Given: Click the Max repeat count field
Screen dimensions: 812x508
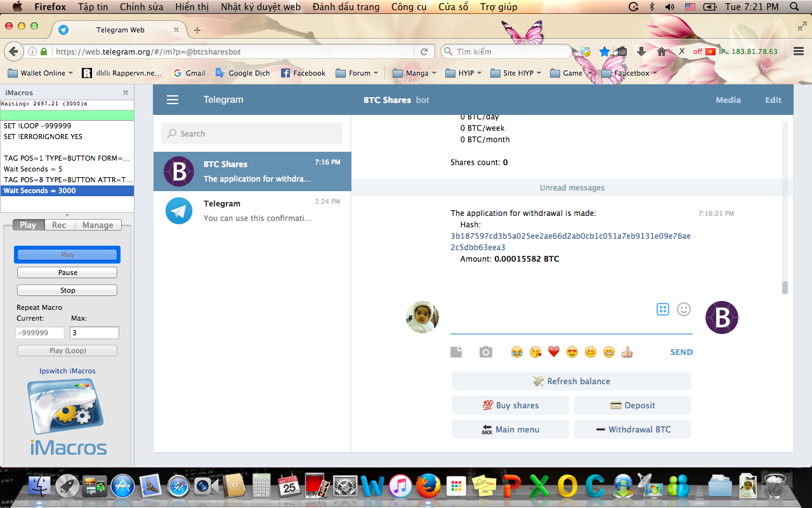Looking at the screenshot, I should (95, 333).
